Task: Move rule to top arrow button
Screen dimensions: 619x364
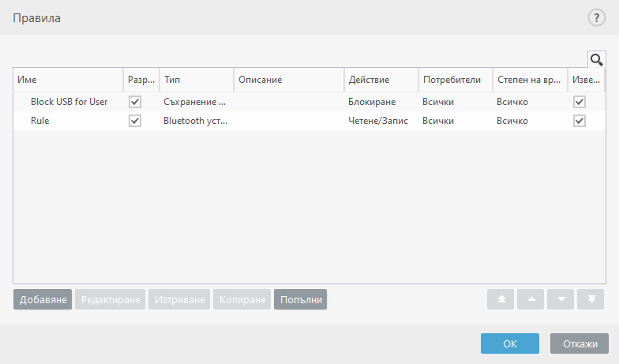Action: click(x=501, y=299)
